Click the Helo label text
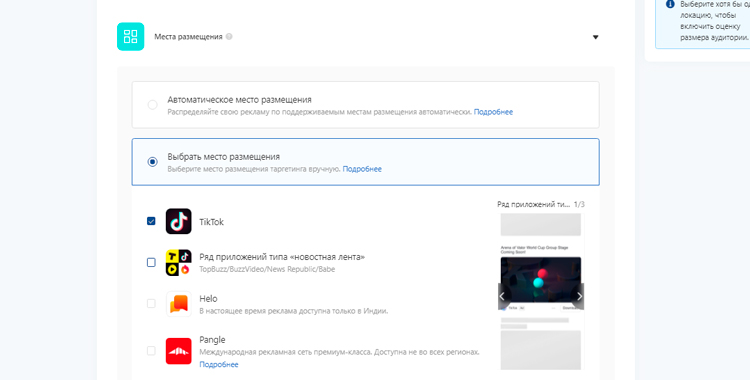The image size is (750, 380). [x=208, y=299]
